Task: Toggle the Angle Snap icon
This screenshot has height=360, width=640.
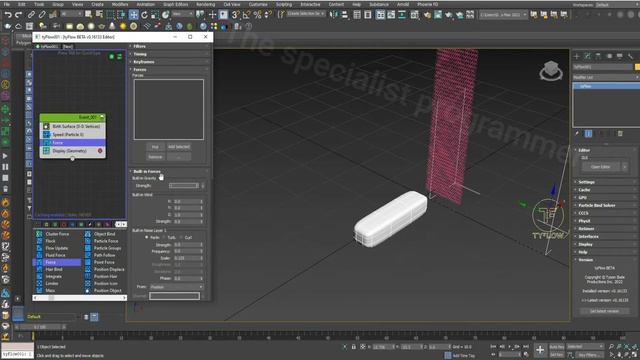Action: (247, 15)
